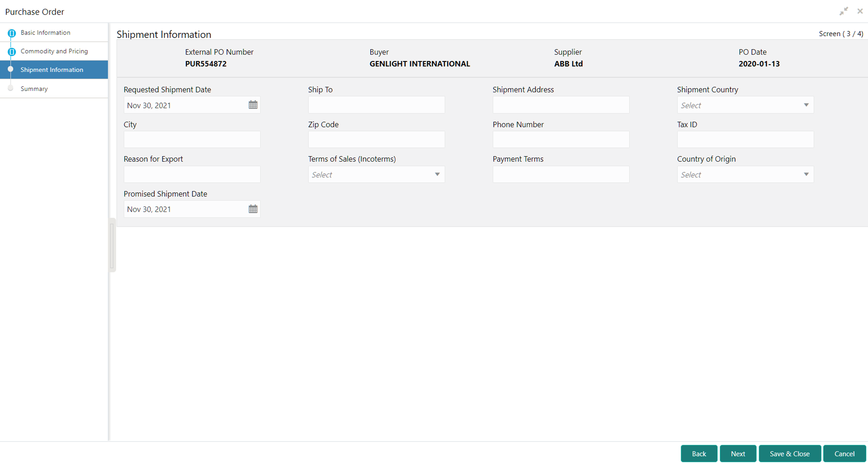Open Requested Shipment Date calendar picker
Viewport: 868px width, 464px height.
253,105
